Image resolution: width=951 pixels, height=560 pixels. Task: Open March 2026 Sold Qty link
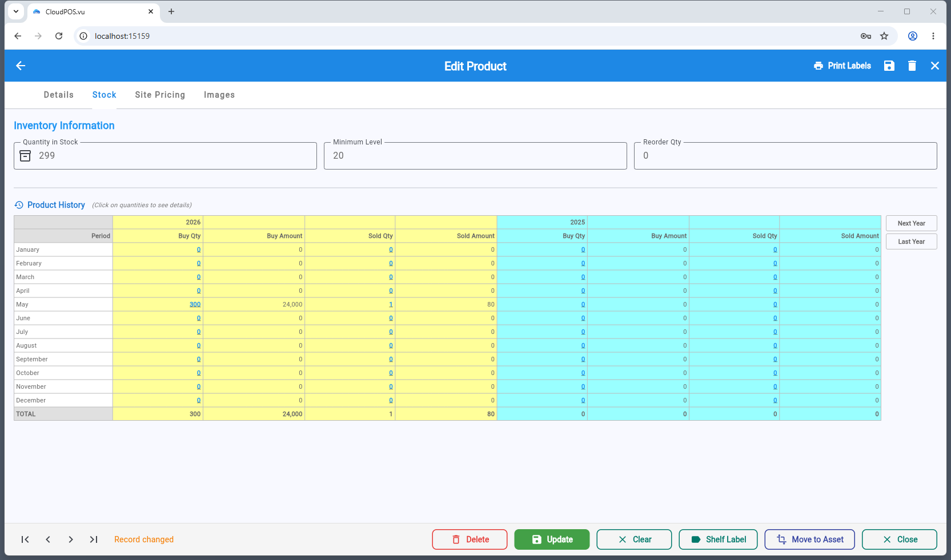point(391,277)
